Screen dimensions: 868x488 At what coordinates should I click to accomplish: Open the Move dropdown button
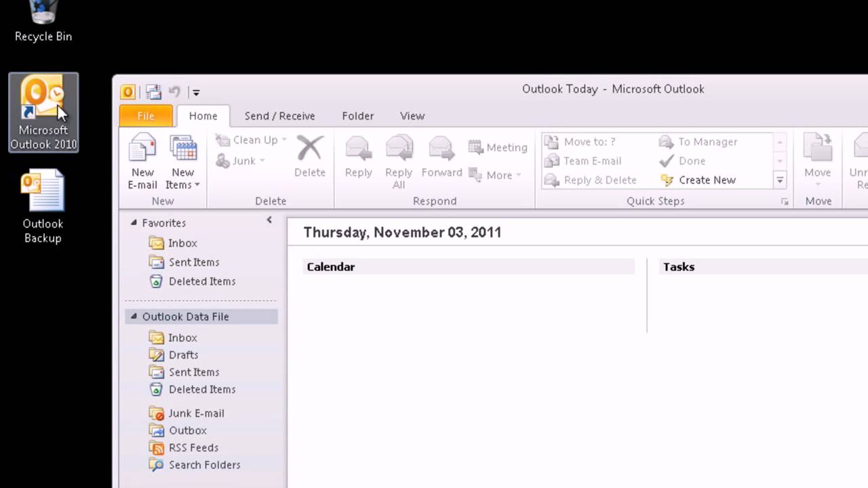pyautogui.click(x=817, y=162)
